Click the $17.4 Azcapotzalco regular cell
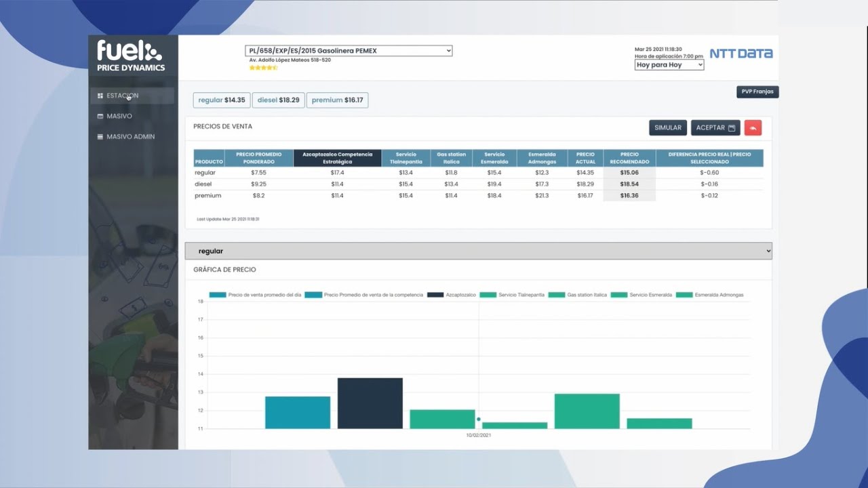The height and width of the screenshot is (488, 868). [x=337, y=173]
